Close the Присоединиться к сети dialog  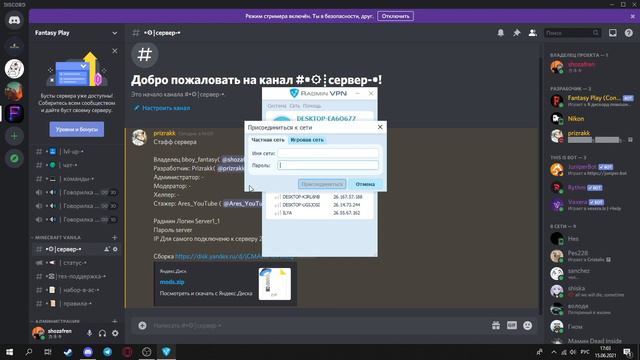coord(380,127)
